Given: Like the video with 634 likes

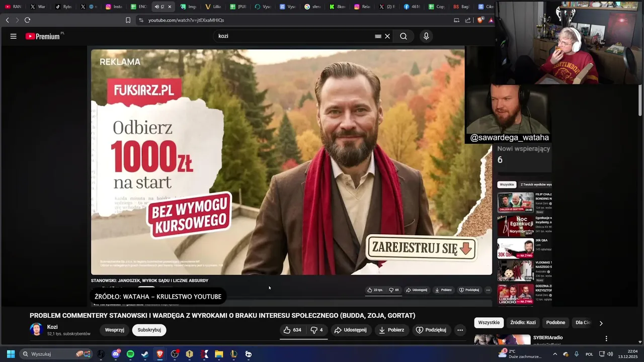Looking at the screenshot, I should (x=292, y=330).
